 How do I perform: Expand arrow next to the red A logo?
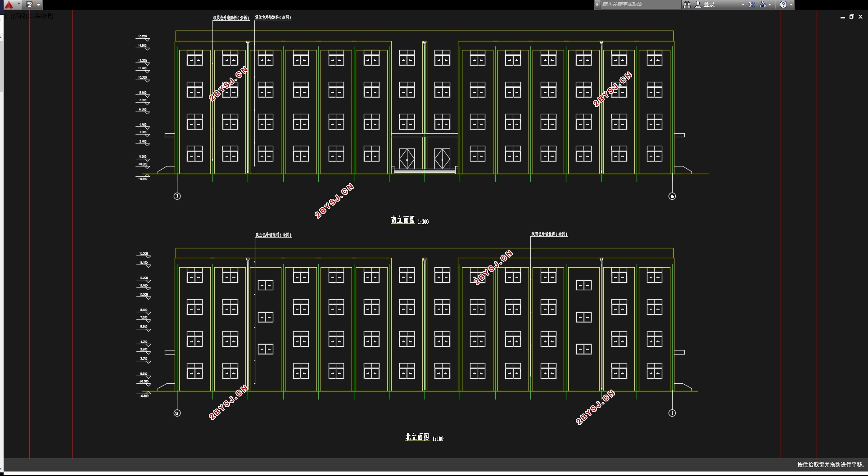(18, 4)
